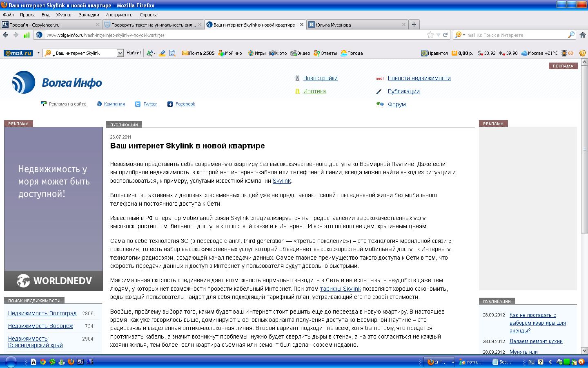Screen dimensions: 588x368
Task: Open Почта mail inbox with 2505 messages
Action: click(x=198, y=53)
